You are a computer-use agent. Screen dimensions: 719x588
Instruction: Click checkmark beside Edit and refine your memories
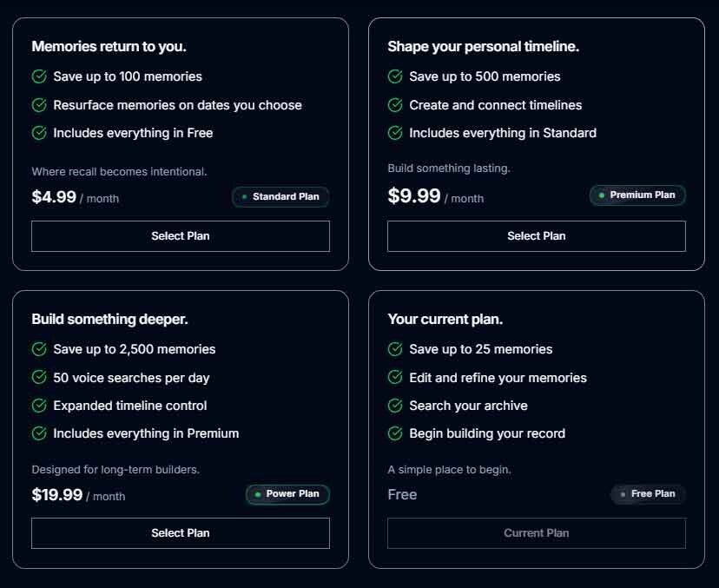pyautogui.click(x=395, y=378)
